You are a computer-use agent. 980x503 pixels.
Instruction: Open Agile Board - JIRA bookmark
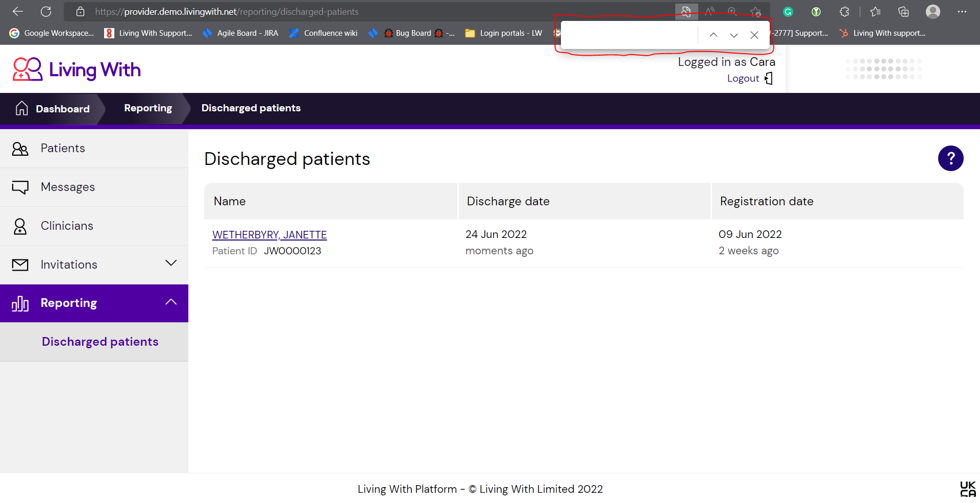(240, 33)
